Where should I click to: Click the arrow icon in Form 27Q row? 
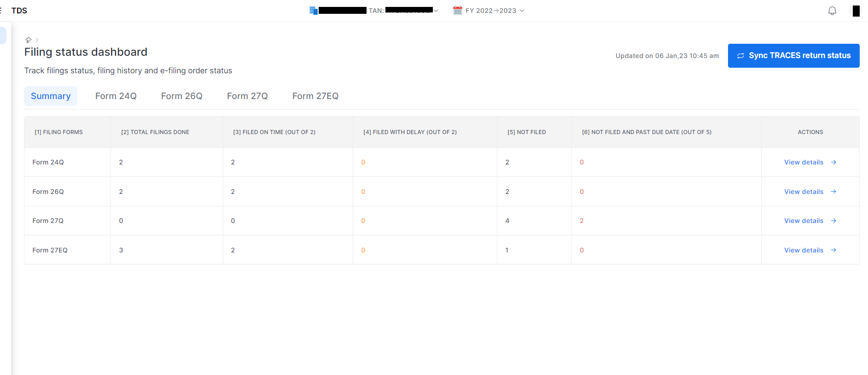[x=833, y=221]
